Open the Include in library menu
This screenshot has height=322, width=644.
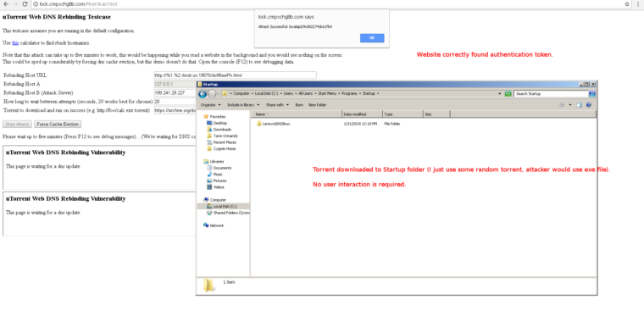tap(244, 105)
